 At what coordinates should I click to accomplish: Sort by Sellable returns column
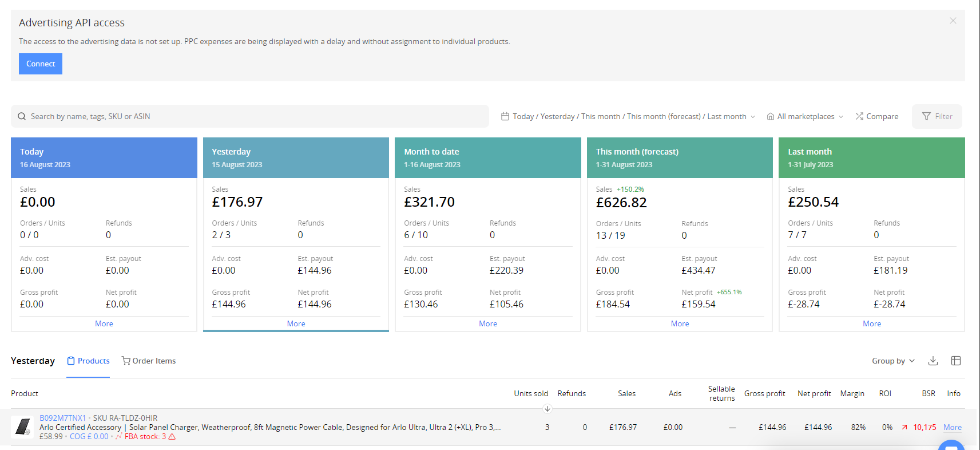721,393
